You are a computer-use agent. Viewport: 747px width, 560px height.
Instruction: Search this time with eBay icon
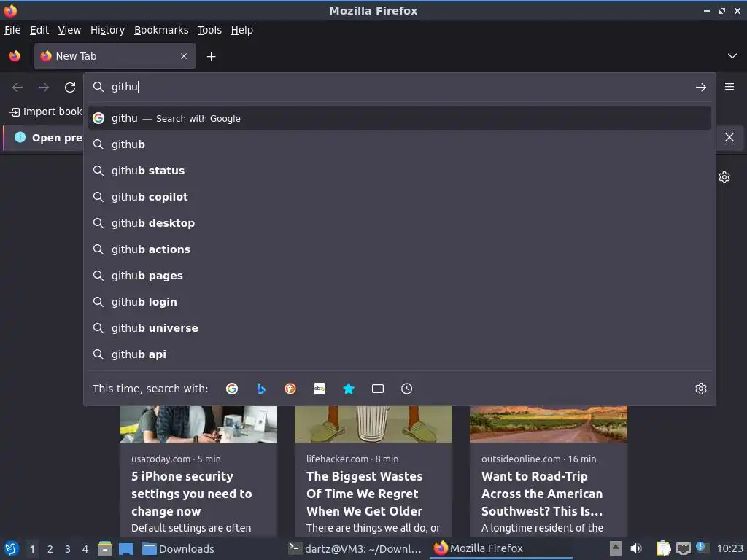(320, 389)
